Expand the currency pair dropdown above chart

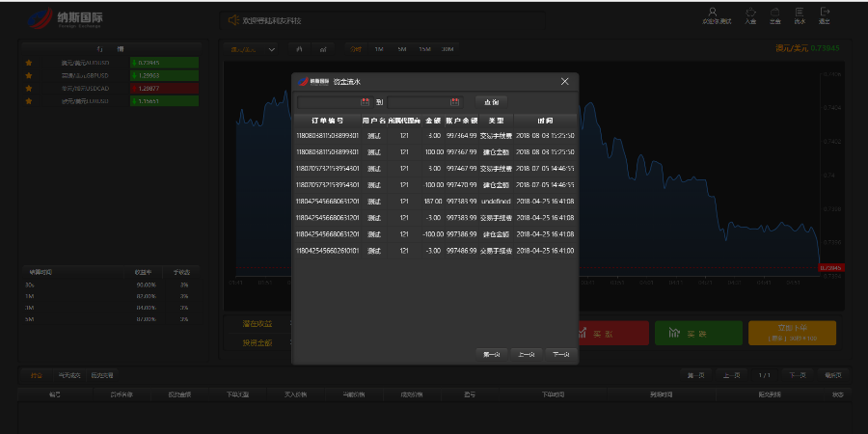click(271, 48)
